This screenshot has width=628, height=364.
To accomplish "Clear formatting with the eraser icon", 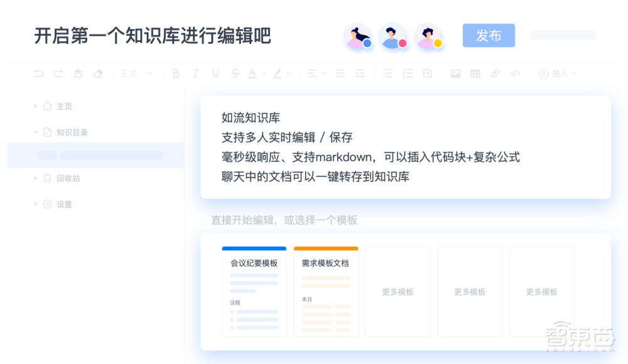I will (98, 73).
